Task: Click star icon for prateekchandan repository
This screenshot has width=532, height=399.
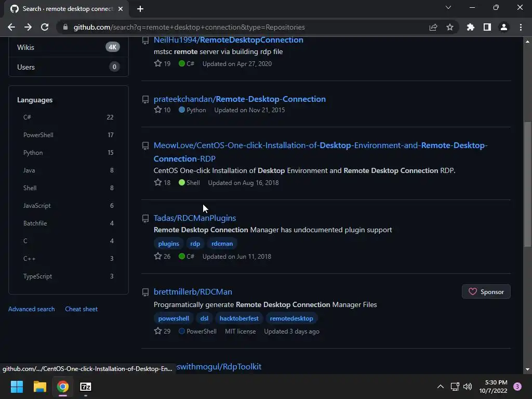Action: 158,110
